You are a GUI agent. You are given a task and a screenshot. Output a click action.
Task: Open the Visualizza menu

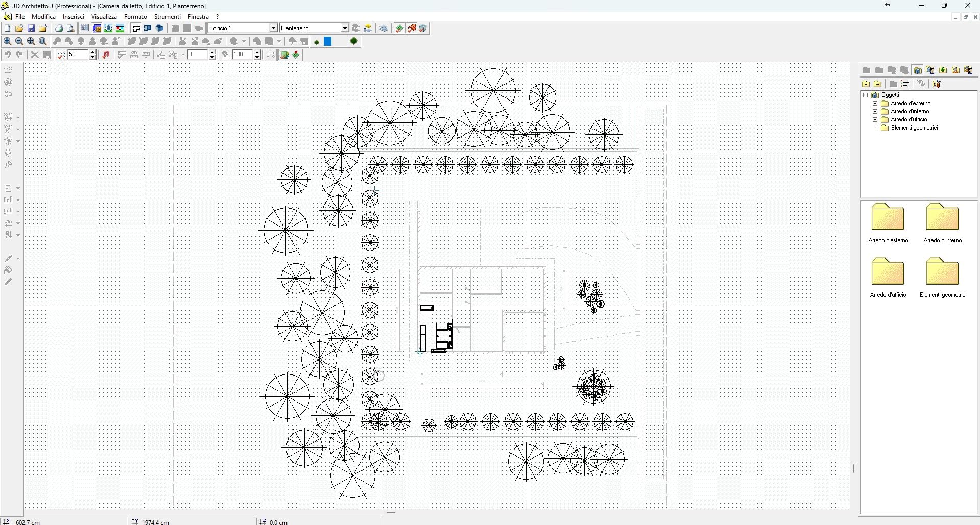(104, 17)
